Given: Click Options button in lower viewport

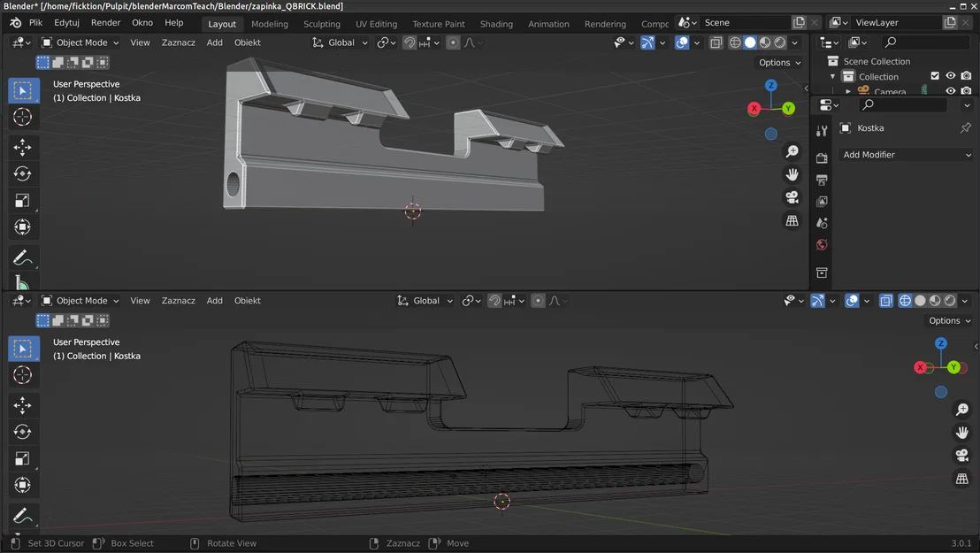Looking at the screenshot, I should [x=950, y=320].
